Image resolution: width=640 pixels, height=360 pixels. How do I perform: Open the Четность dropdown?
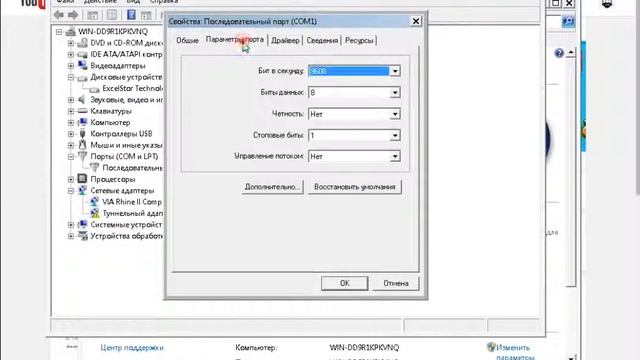pyautogui.click(x=395, y=114)
